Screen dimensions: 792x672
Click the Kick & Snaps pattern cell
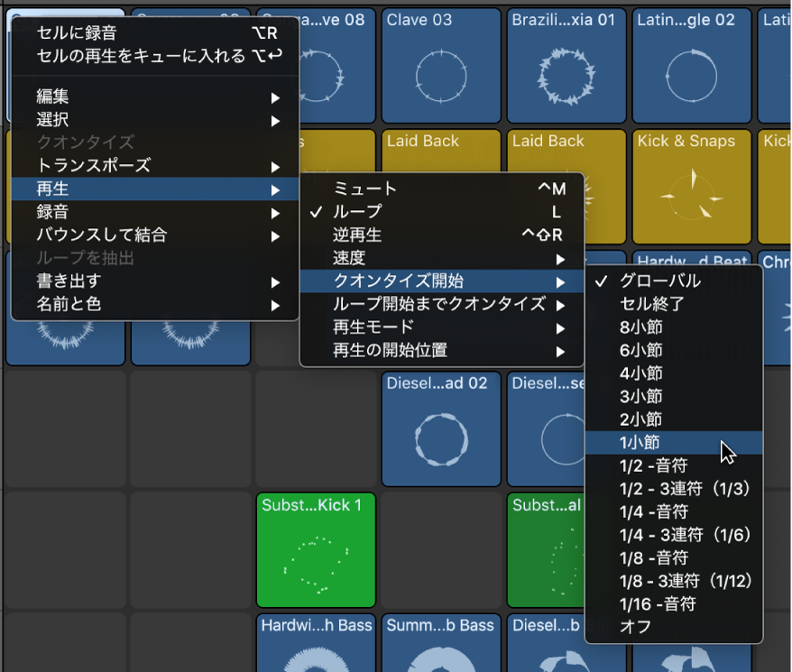pyautogui.click(x=692, y=187)
